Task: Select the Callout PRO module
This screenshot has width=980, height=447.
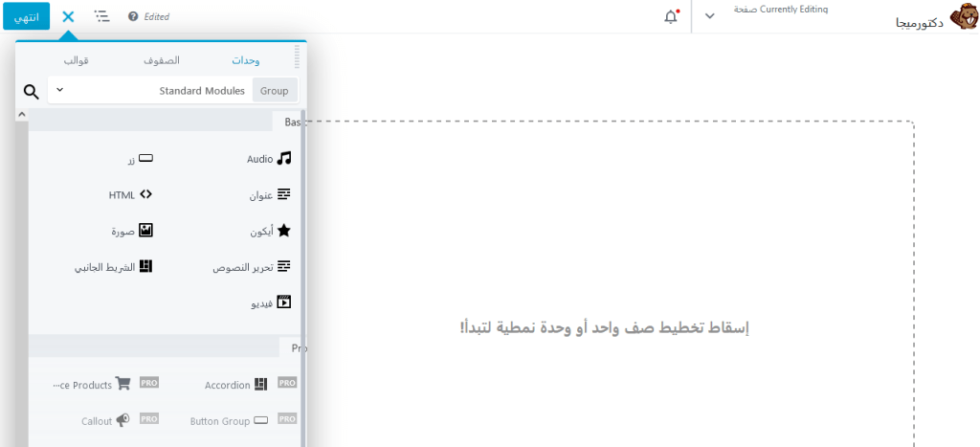Action: [x=120, y=421]
